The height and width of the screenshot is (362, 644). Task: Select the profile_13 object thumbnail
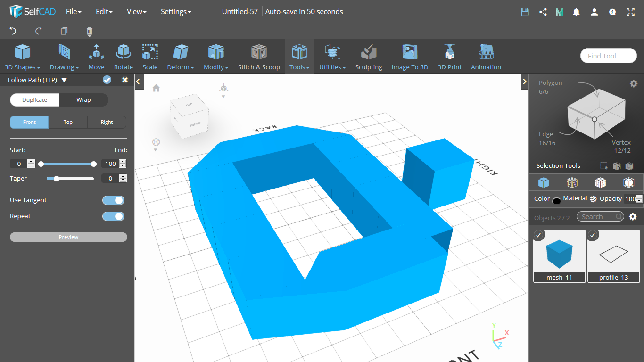[614, 256]
